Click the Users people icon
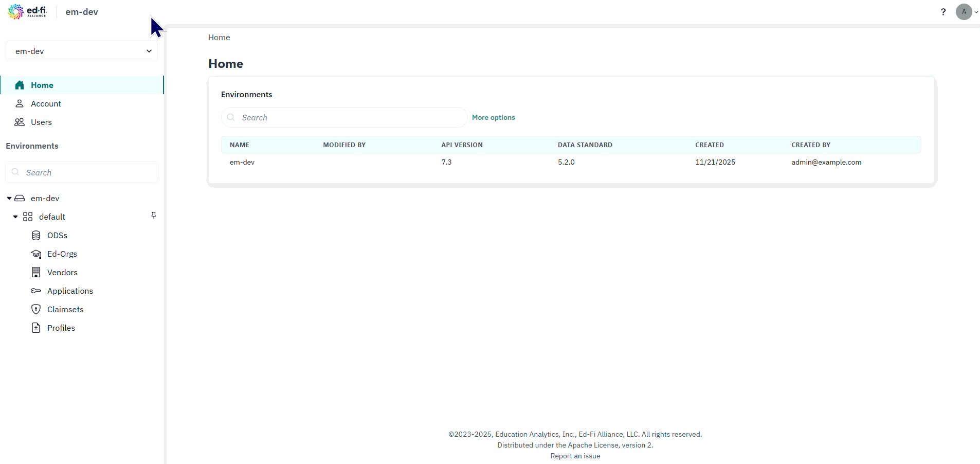980x464 pixels. 20,122
